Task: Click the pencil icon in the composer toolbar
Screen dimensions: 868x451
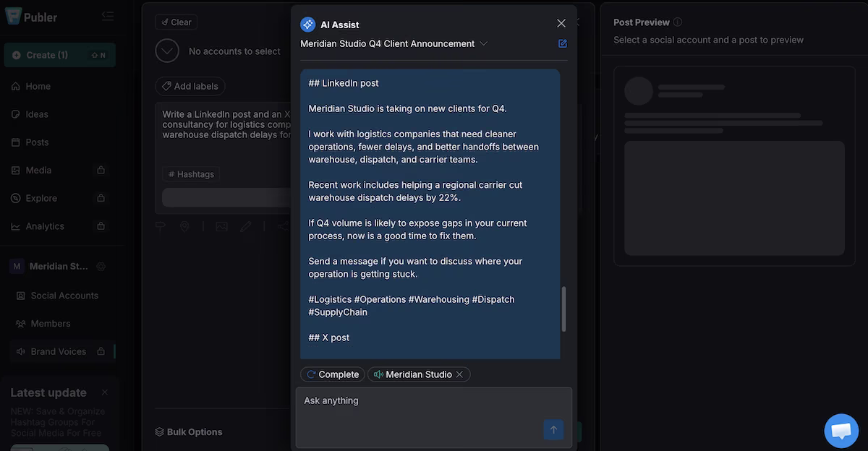Action: tap(246, 227)
